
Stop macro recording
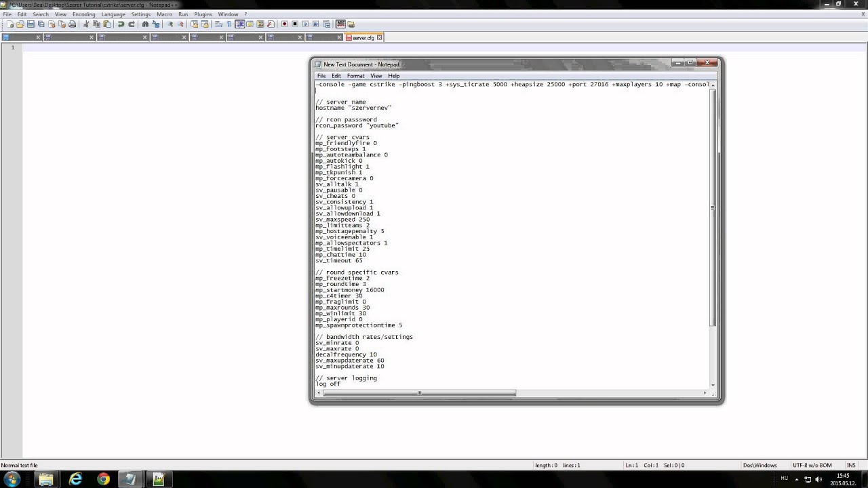click(x=295, y=24)
